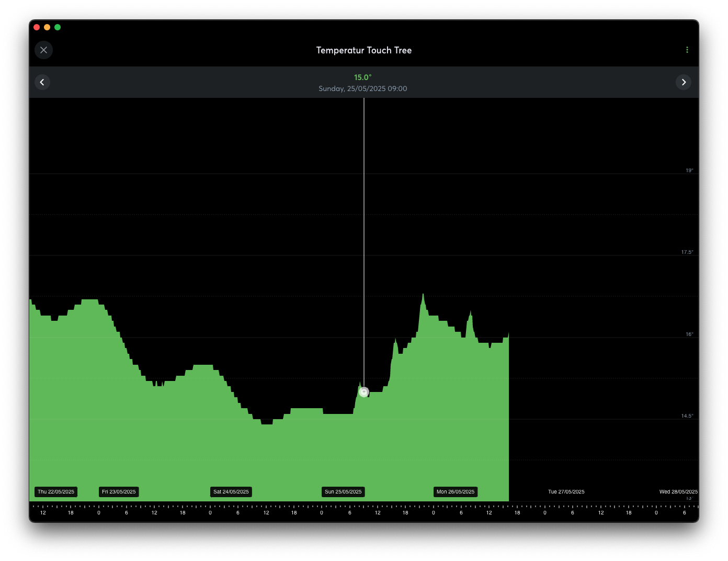The width and height of the screenshot is (728, 561).
Task: Click the Sun 25/05/2025 date marker
Action: (x=343, y=492)
